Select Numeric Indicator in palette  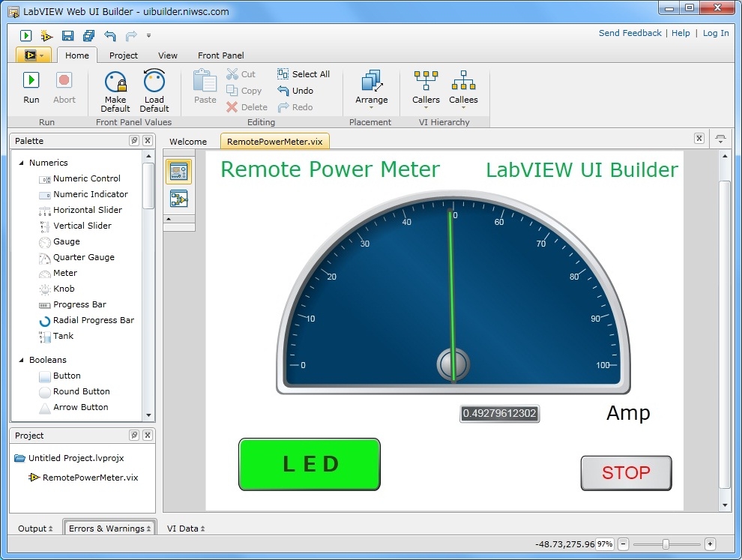click(83, 194)
